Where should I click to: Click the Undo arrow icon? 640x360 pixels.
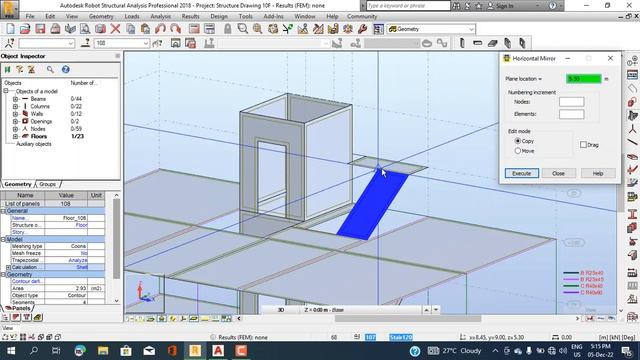(160, 29)
